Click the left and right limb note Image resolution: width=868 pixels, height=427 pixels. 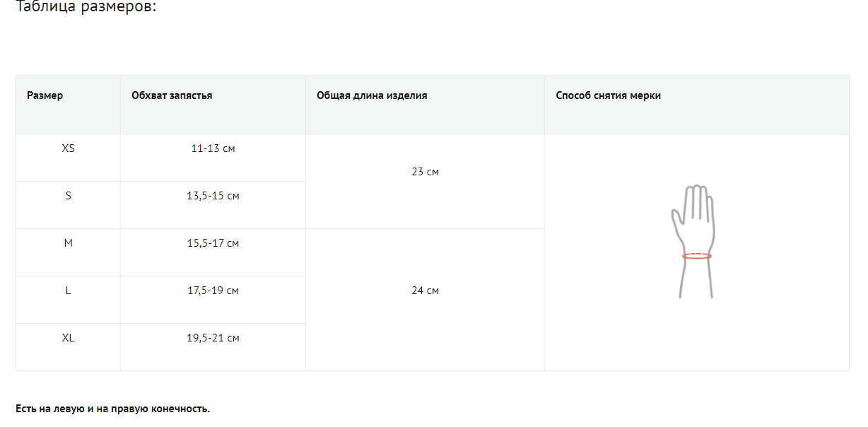pos(113,409)
